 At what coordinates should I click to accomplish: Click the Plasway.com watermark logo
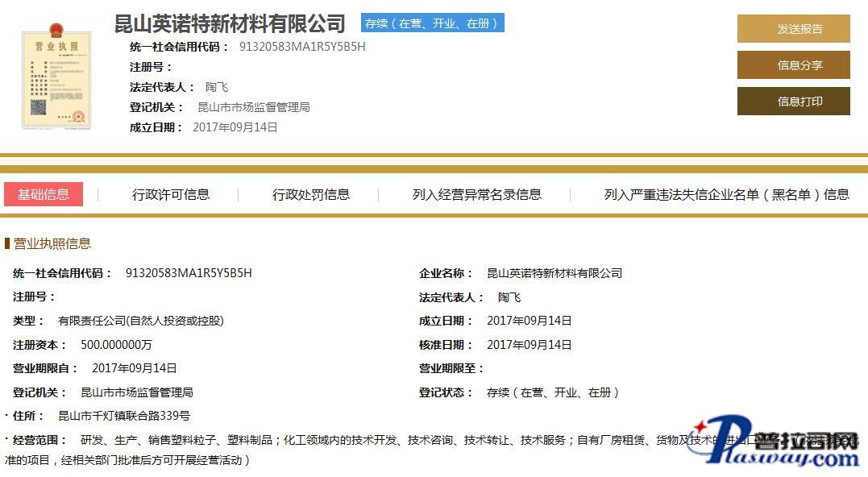[x=774, y=445]
